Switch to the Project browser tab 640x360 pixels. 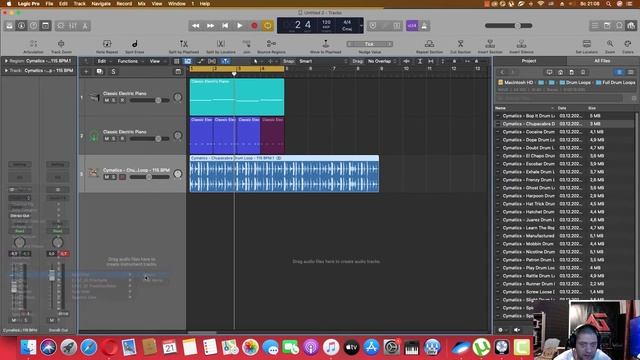(x=529, y=61)
